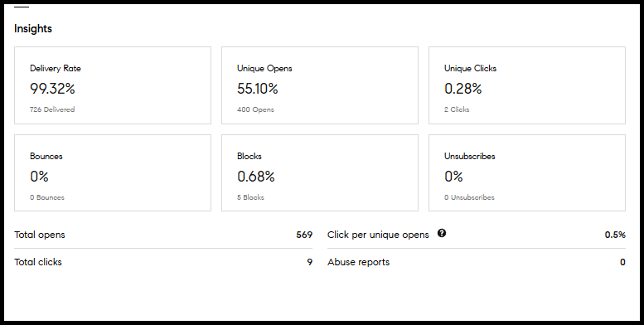Click the 0 Unsubscribes text
Screen dimensions: 644x325
pos(469,197)
